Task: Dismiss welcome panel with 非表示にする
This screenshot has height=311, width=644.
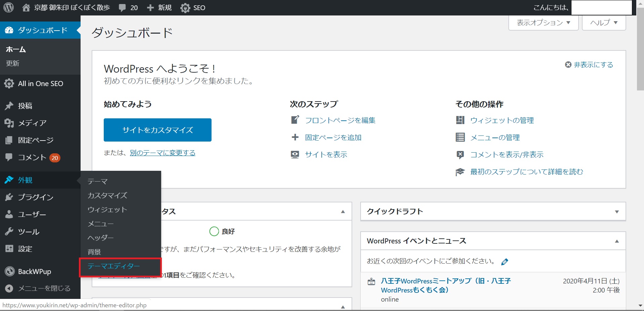Action: point(589,65)
